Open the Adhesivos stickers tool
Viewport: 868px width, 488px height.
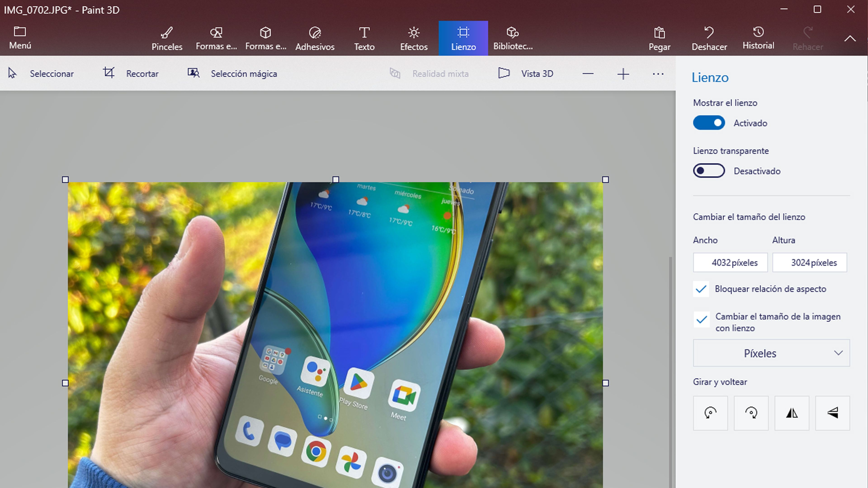coord(315,38)
